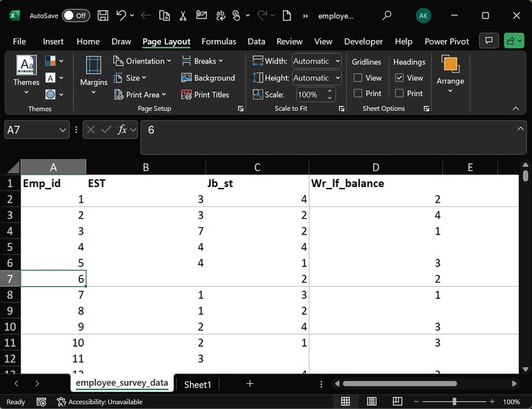This screenshot has height=409, width=532.
Task: Enable Gridlines View checkbox
Action: point(358,78)
